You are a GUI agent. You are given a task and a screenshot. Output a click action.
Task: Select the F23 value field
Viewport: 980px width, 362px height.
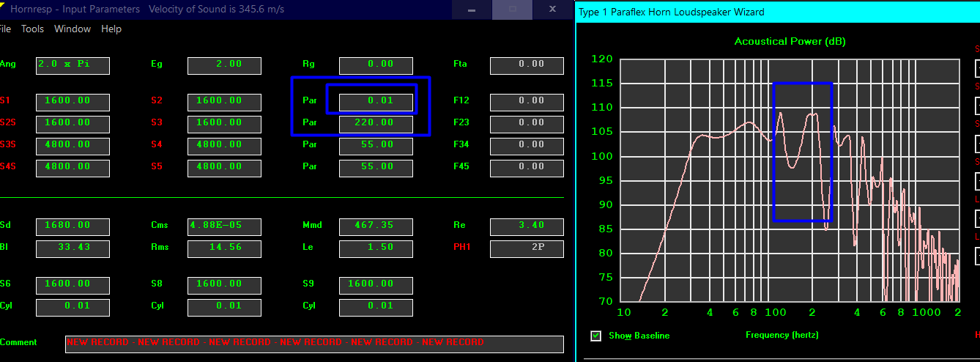click(x=527, y=124)
